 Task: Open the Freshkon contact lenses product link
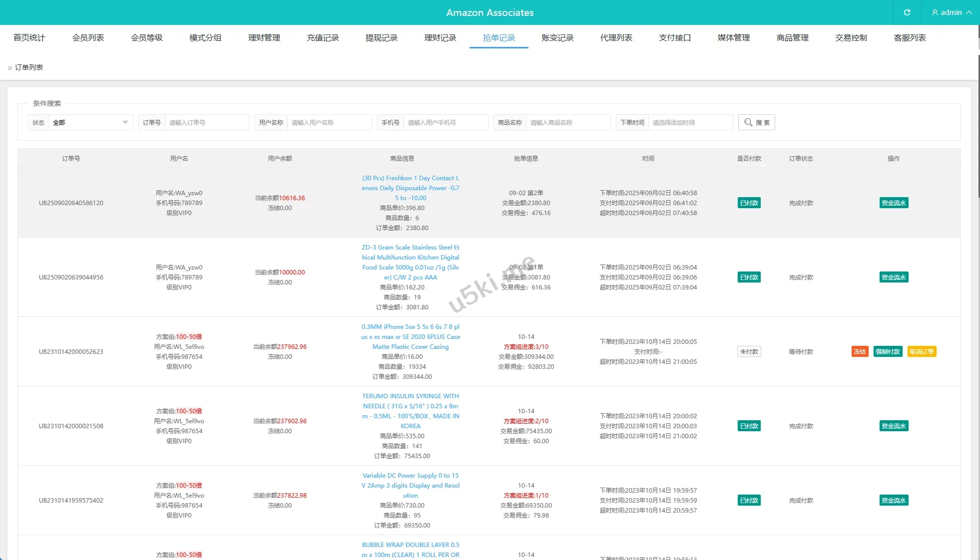(x=410, y=188)
